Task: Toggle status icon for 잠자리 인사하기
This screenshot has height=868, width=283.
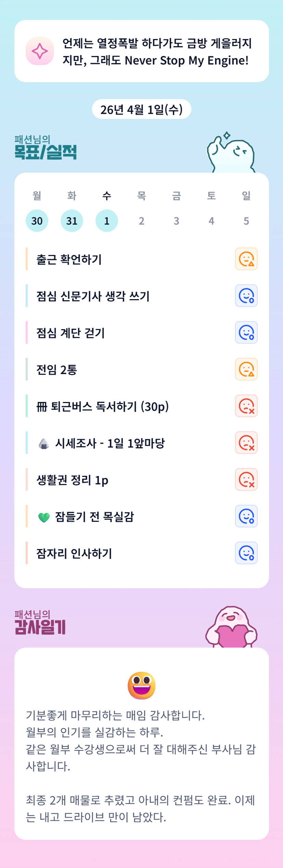Action: point(246,553)
